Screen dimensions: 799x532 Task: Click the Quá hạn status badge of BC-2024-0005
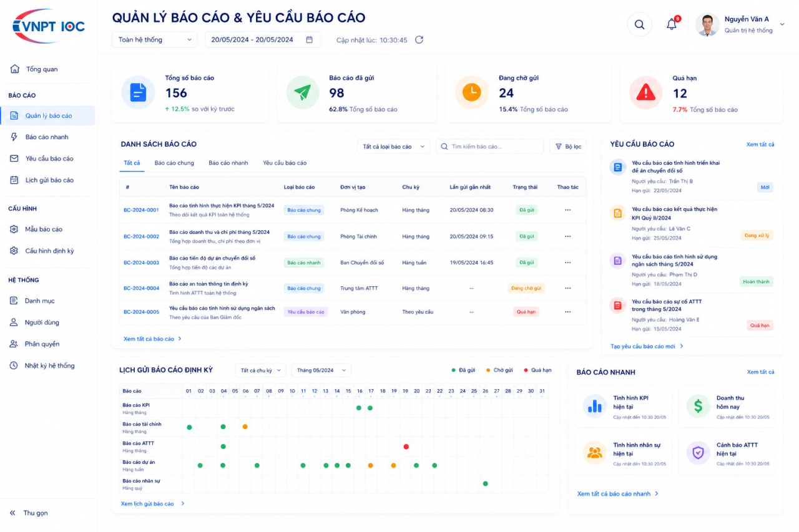[x=526, y=312]
